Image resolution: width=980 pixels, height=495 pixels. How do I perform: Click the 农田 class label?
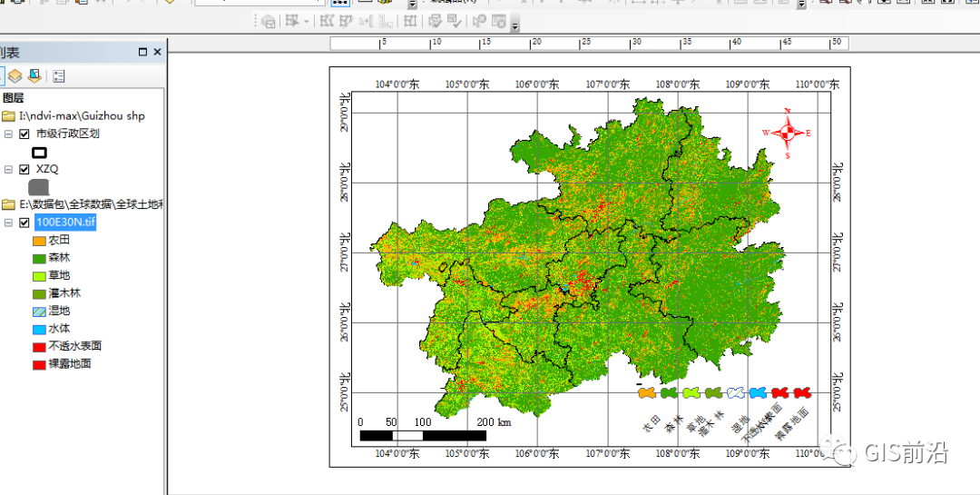point(59,240)
